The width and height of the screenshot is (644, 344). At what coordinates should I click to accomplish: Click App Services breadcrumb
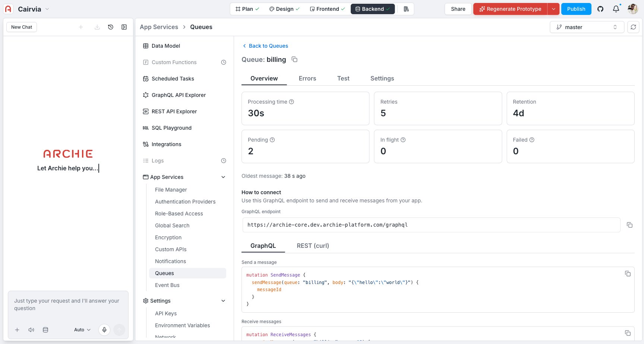pyautogui.click(x=159, y=27)
